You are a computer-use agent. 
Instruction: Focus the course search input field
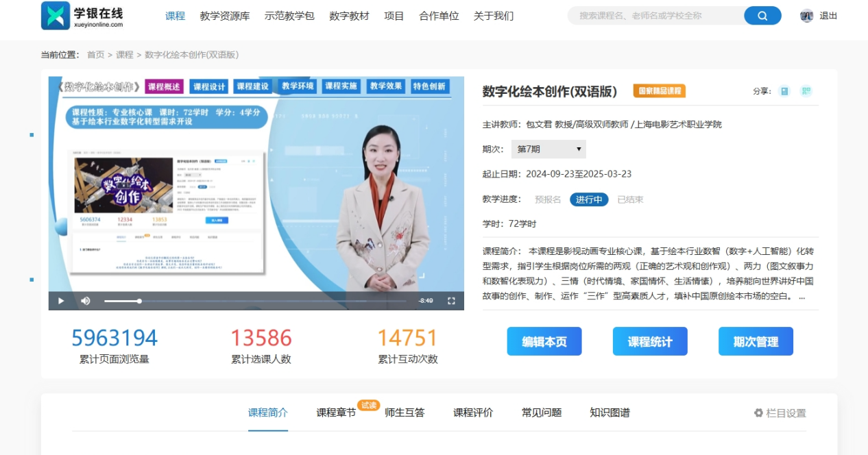658,16
